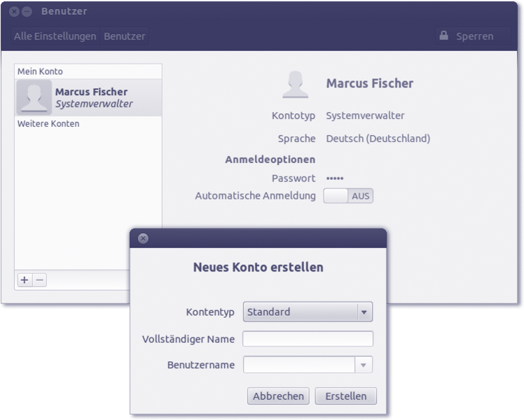Screen dimensions: 524x420
Task: Focus the Vollständiger Name text field
Action: tap(308, 339)
